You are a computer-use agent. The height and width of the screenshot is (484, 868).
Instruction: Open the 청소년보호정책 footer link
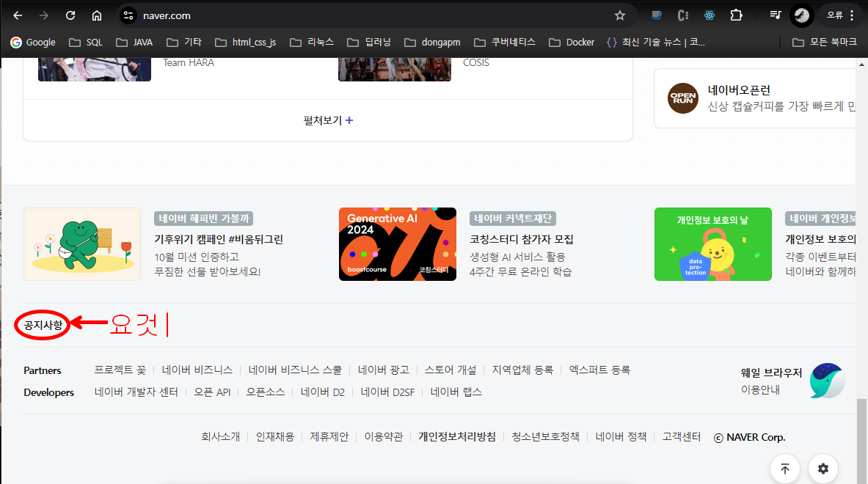pyautogui.click(x=545, y=436)
